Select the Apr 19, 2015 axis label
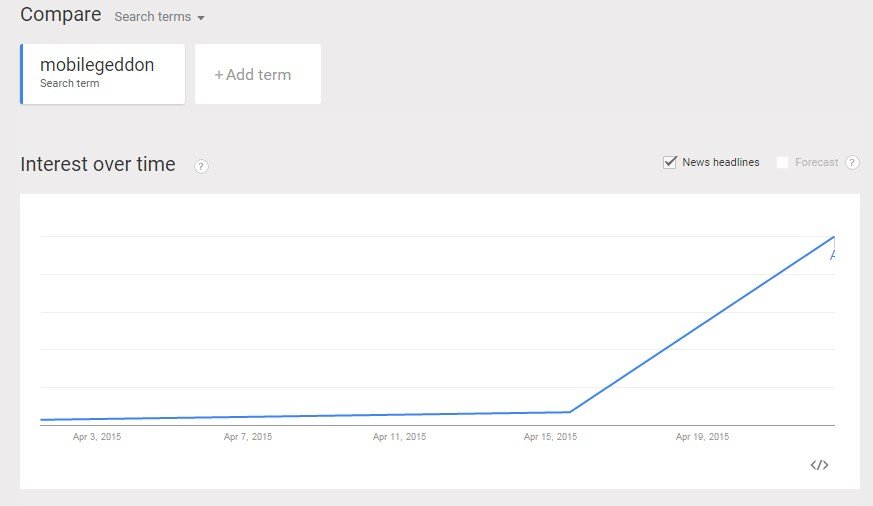This screenshot has width=873, height=506. click(702, 436)
